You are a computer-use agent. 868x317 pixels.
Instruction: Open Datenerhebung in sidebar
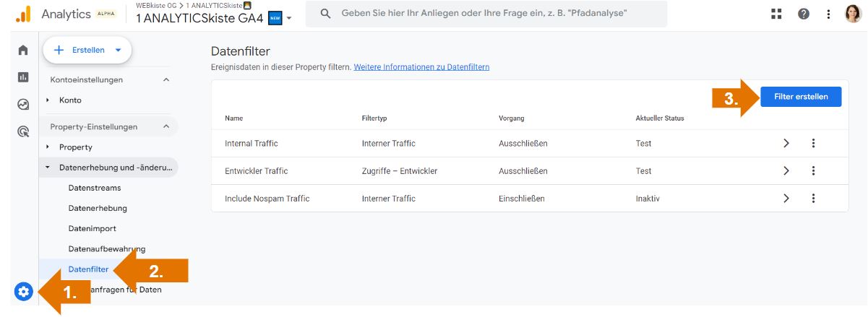(x=98, y=208)
